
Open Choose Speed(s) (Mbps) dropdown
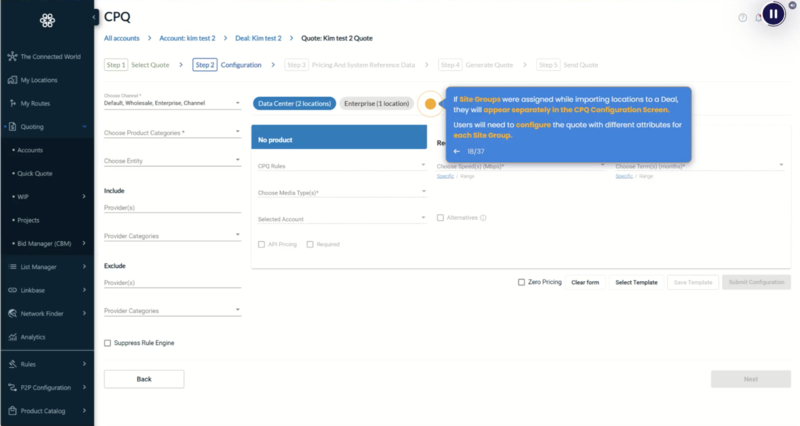(x=521, y=165)
